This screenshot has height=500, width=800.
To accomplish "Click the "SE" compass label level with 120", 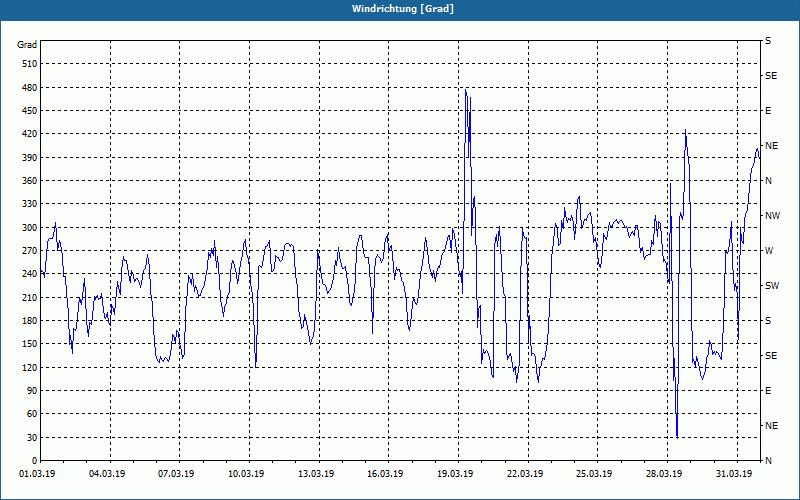I will [x=771, y=356].
